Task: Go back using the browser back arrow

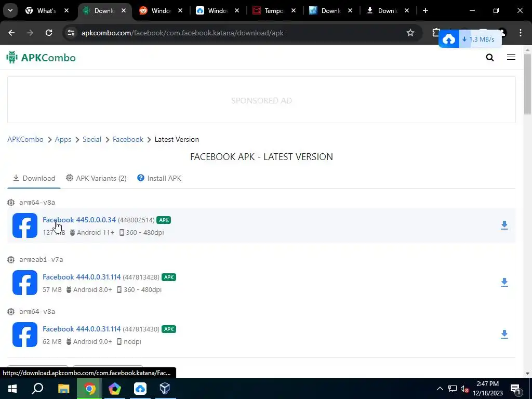Action: click(11, 33)
